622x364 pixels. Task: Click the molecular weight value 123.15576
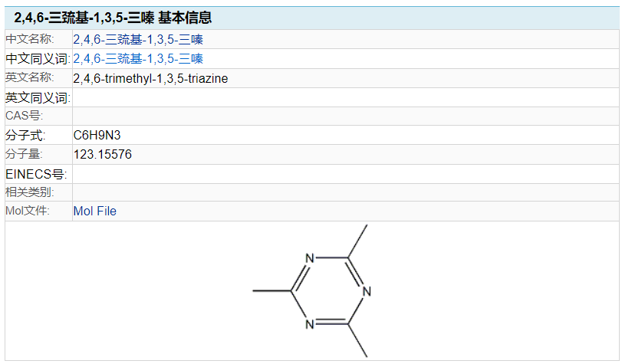[x=102, y=154]
